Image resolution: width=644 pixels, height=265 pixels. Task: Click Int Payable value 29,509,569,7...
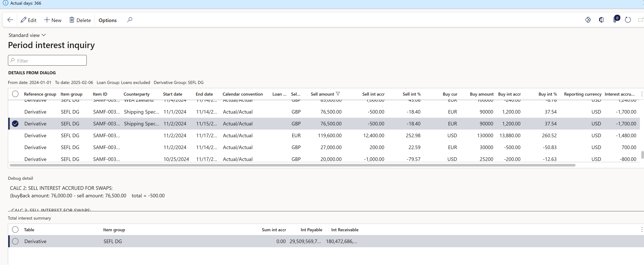coord(305,241)
